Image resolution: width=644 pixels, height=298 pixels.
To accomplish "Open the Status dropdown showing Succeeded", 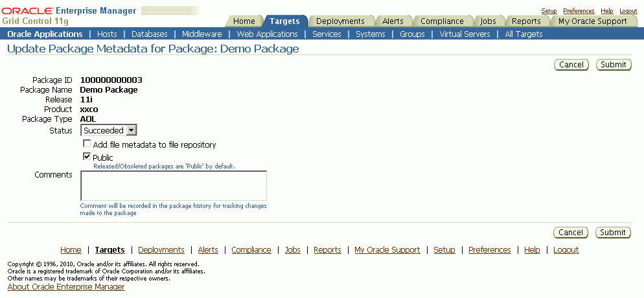I will tap(109, 130).
